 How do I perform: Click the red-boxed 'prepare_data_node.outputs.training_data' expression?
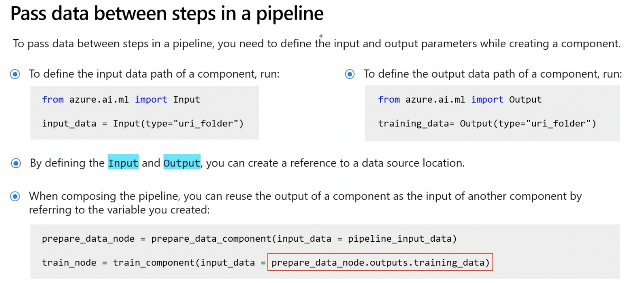(380, 262)
